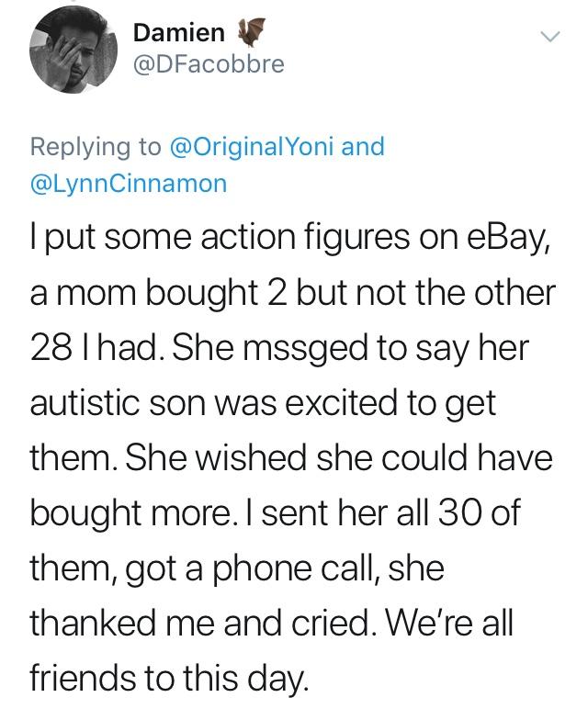Click the word "mom" in tweet

[x=99, y=295]
